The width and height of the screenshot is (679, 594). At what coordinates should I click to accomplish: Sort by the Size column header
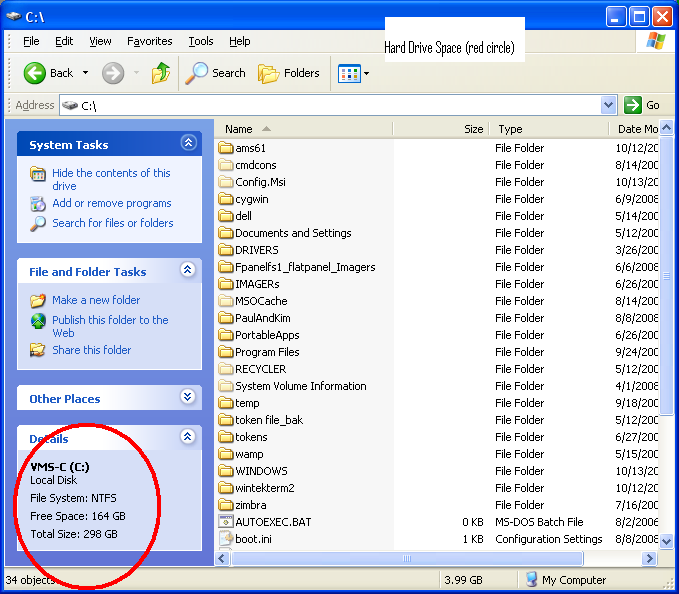[441, 129]
